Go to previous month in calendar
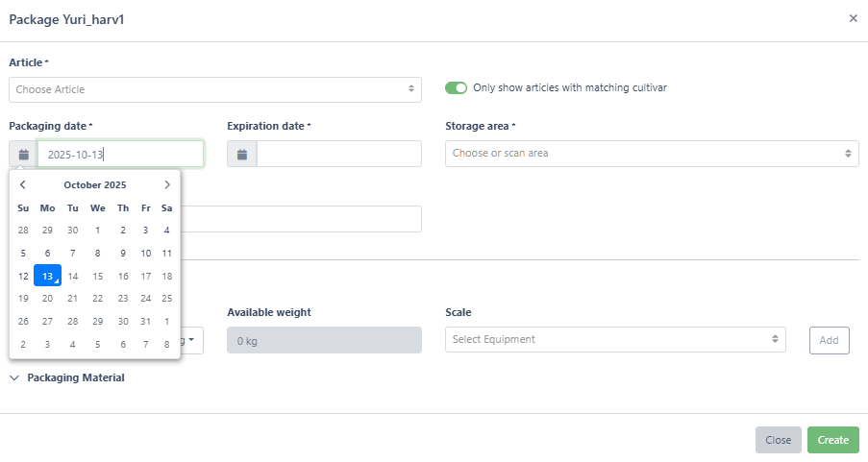Viewport: 868px width, 462px height. click(x=23, y=184)
